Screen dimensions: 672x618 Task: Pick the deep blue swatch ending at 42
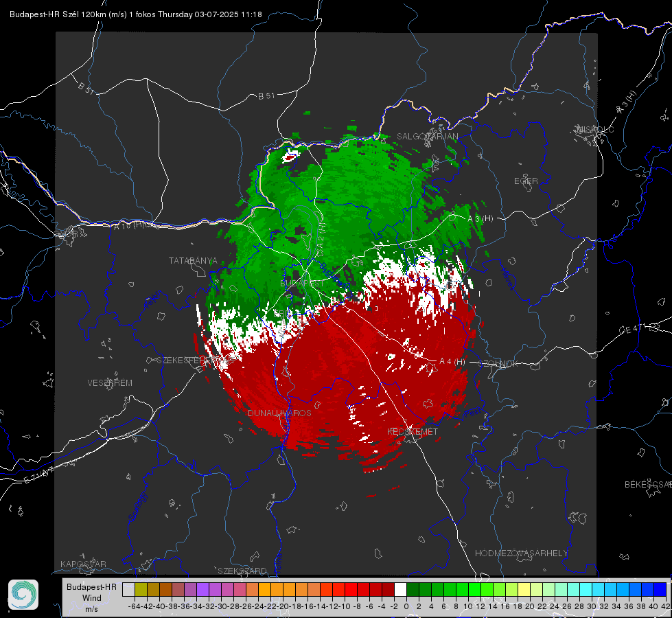coord(660,589)
